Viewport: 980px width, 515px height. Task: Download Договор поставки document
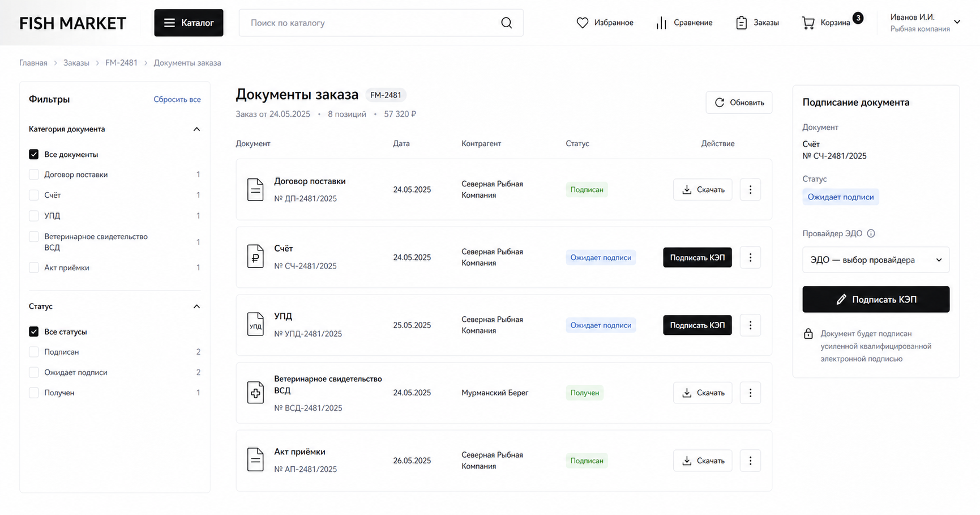[x=703, y=190]
